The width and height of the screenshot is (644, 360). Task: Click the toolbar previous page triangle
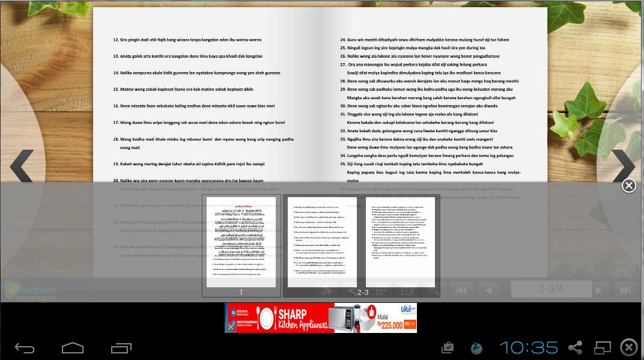tap(488, 290)
